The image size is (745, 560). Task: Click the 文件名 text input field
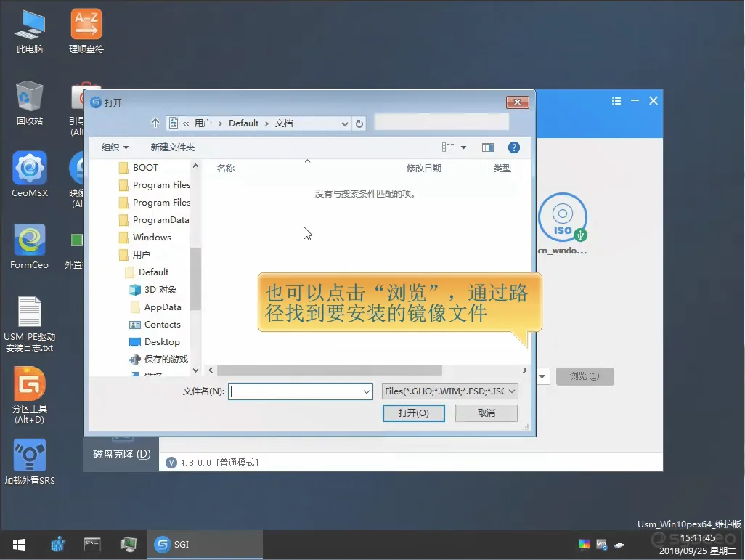tap(295, 392)
